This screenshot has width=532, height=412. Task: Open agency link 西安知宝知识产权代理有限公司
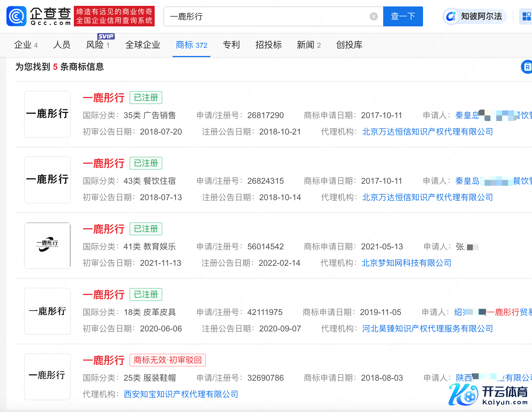[x=181, y=394]
